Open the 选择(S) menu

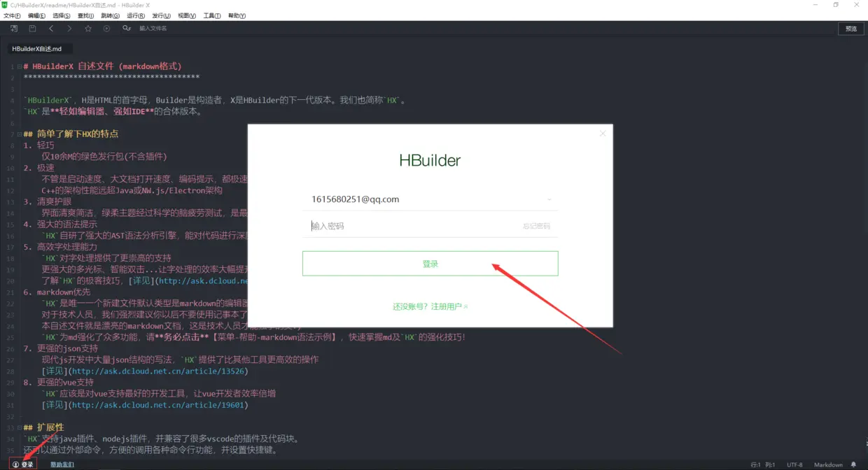tap(62, 15)
